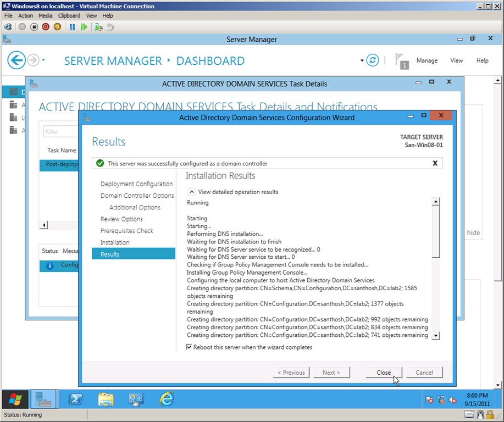
Task: Open File Explorer from taskbar
Action: (x=106, y=399)
